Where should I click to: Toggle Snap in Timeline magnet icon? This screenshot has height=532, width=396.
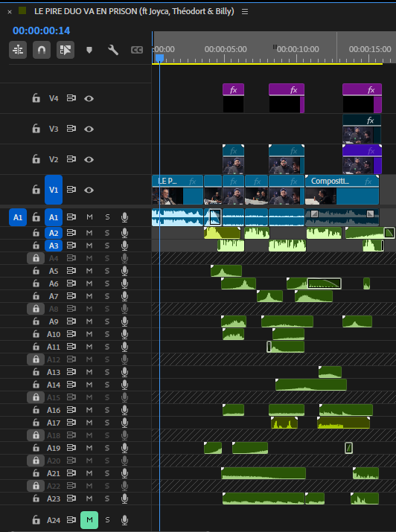point(42,50)
